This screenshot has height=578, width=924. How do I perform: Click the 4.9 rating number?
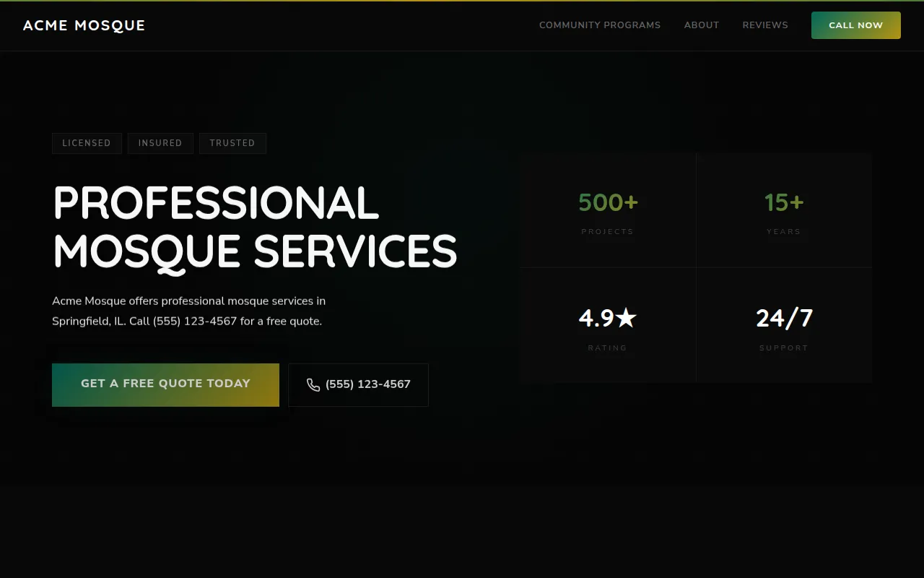click(x=596, y=318)
